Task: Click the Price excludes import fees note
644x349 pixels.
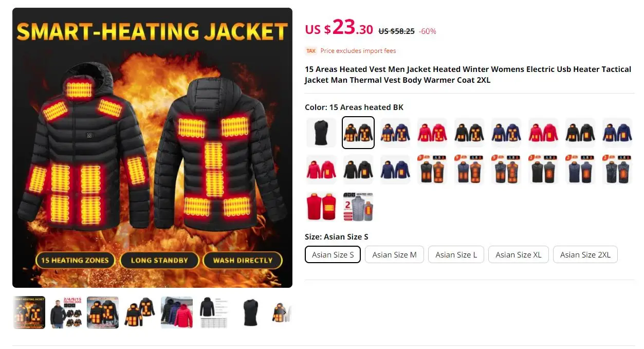Action: [358, 51]
